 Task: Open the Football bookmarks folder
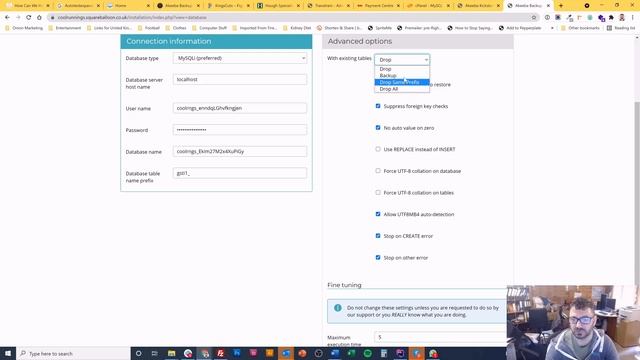click(149, 28)
